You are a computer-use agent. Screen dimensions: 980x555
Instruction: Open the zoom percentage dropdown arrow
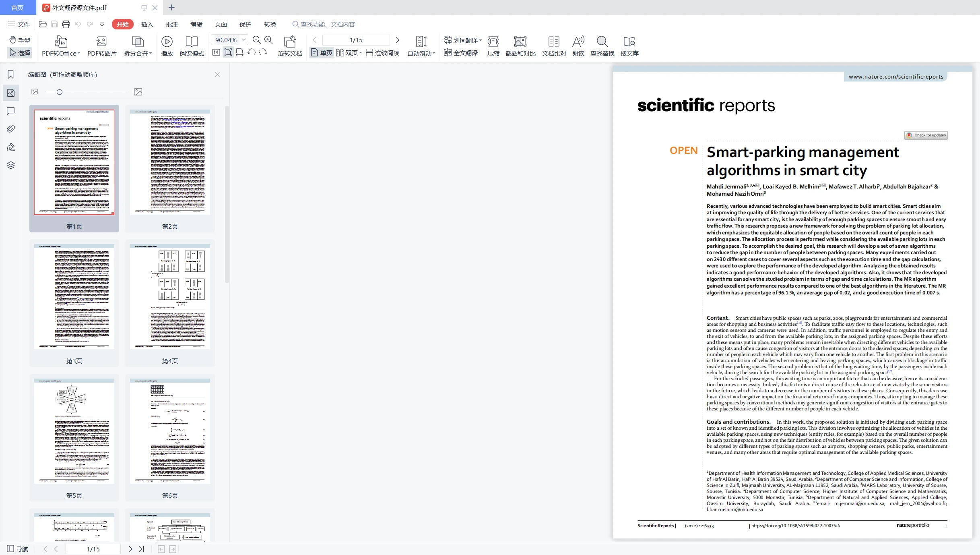click(x=243, y=40)
